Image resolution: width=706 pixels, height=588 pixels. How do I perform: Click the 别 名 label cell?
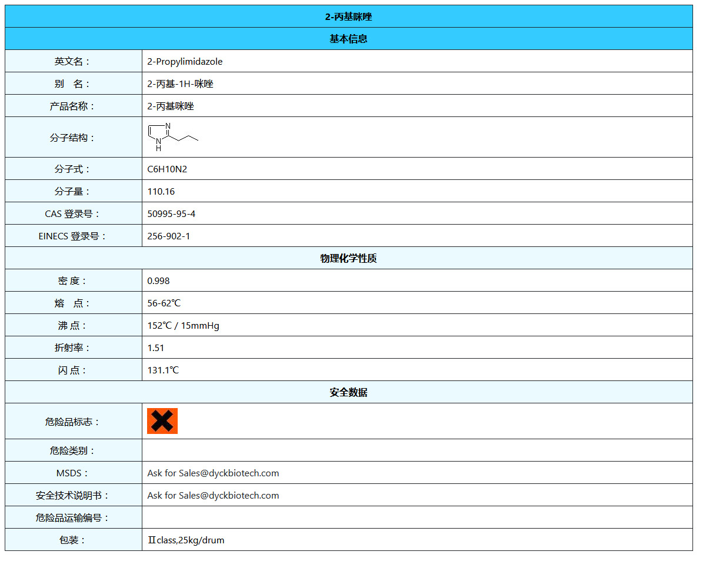click(74, 83)
